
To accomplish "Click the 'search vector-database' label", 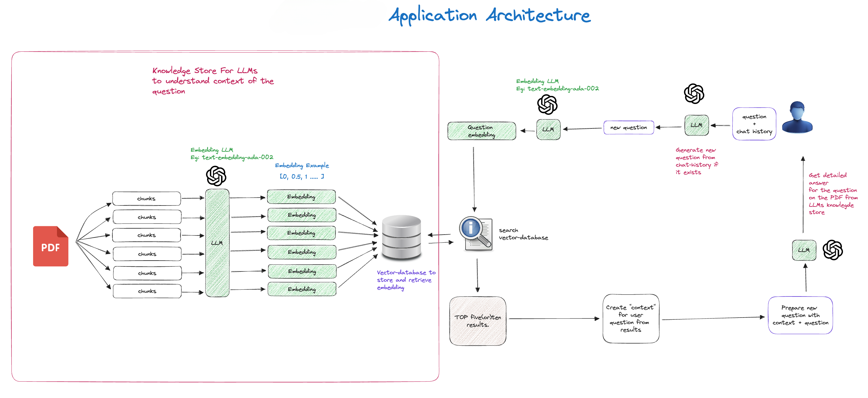I will click(523, 234).
